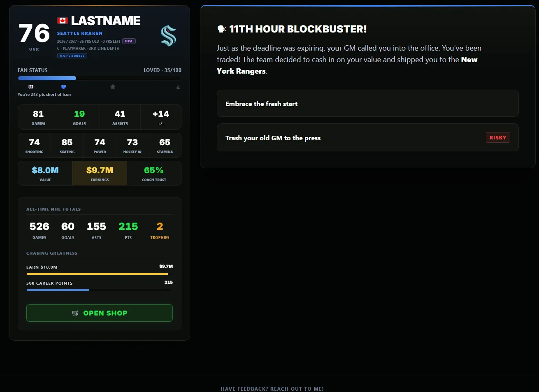The width and height of the screenshot is (539, 392).
Task: Choose Trash your old GM to the press
Action: coord(367,137)
